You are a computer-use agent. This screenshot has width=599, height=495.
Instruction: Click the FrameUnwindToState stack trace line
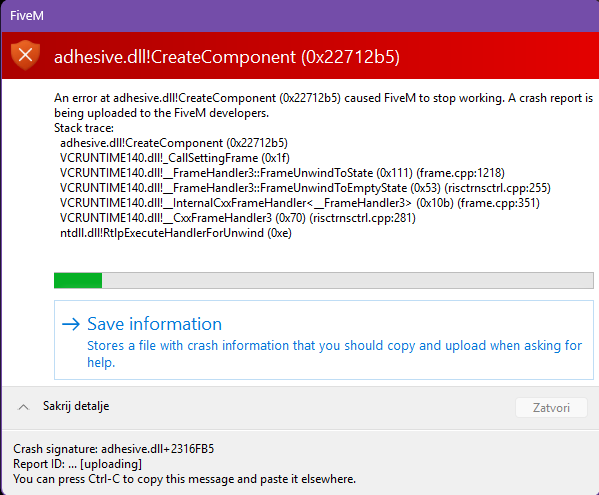[x=282, y=173]
